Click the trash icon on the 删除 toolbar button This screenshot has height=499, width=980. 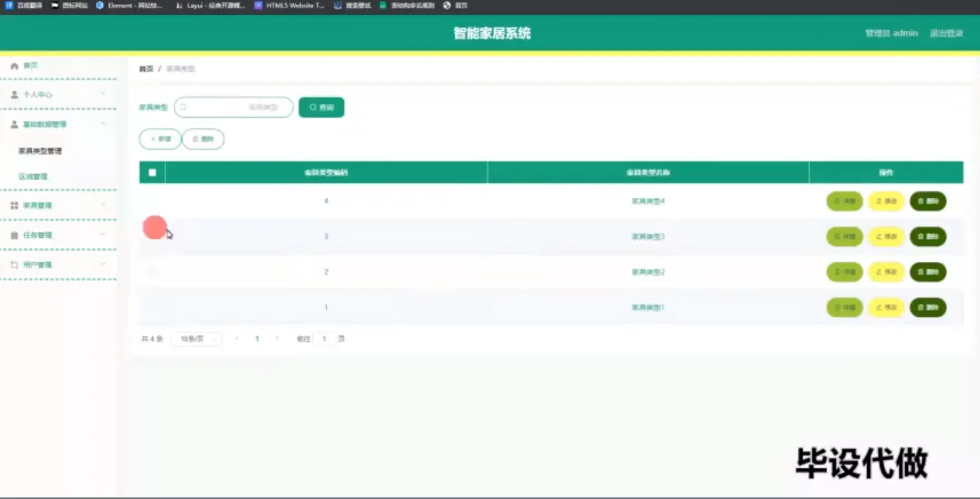(195, 139)
